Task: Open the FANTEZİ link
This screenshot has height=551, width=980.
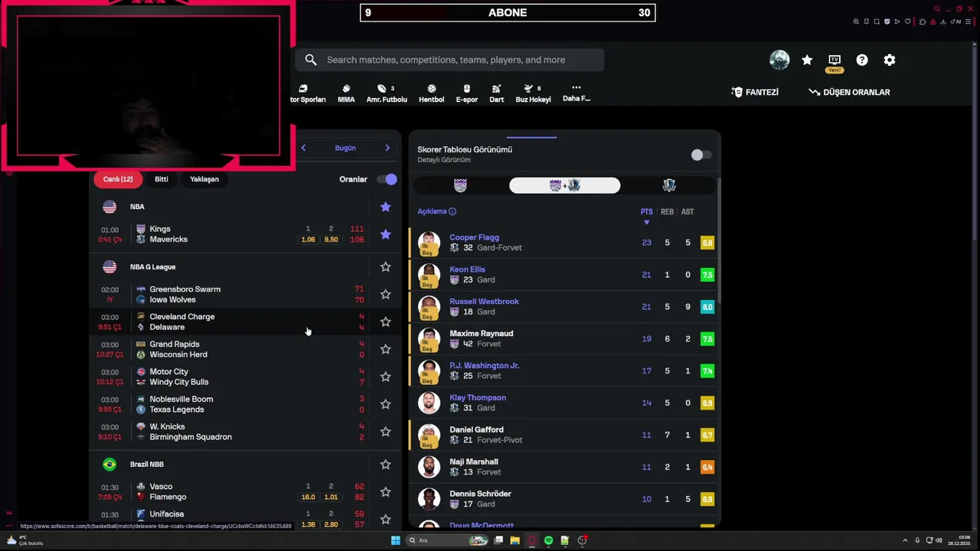Action: pos(755,92)
